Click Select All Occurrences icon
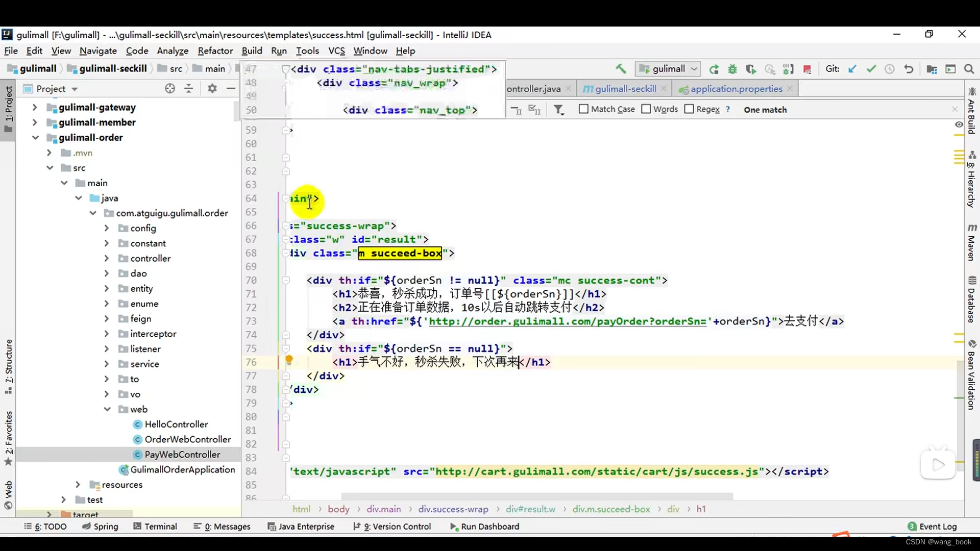Screen dimensions: 980x551 [534, 110]
